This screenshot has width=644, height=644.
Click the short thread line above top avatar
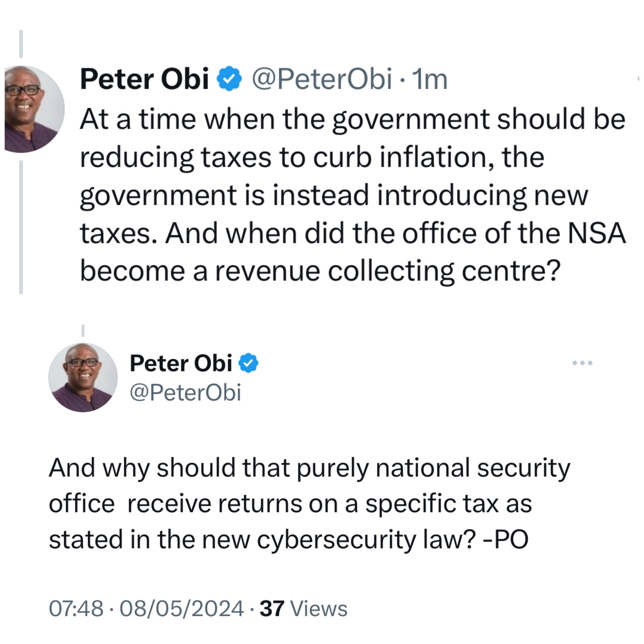pyautogui.click(x=21, y=44)
